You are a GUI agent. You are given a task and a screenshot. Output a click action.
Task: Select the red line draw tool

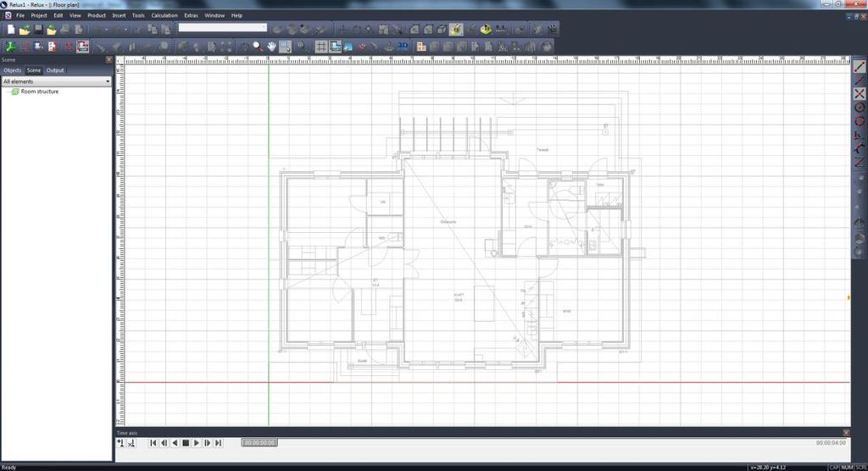tap(860, 66)
